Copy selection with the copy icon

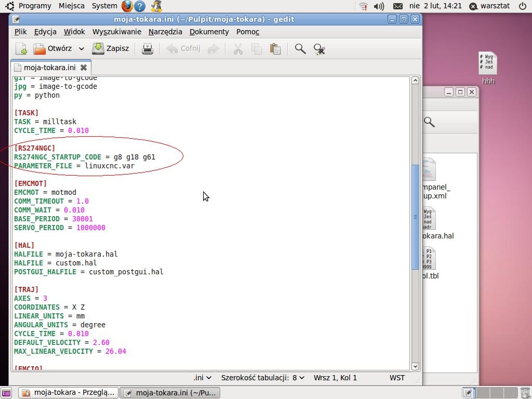click(257, 49)
